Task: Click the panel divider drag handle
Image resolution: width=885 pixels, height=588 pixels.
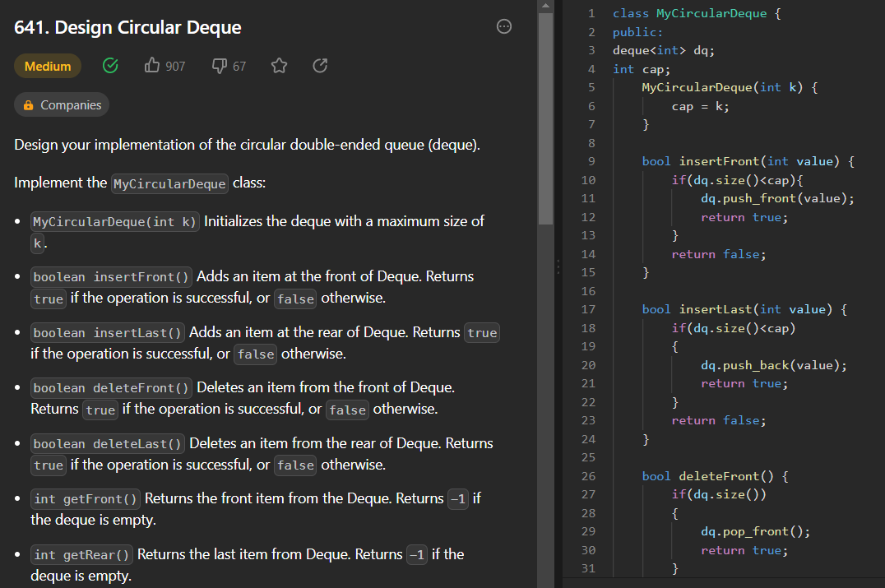Action: coord(558,267)
